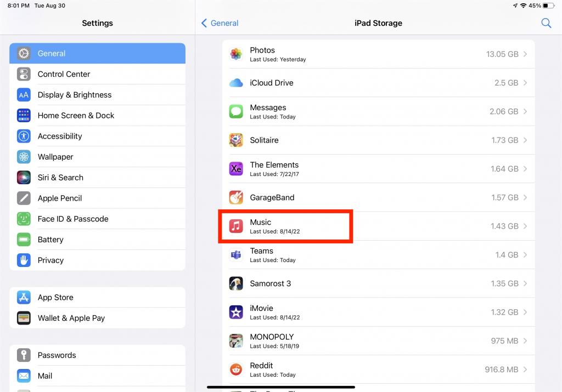Tap the Display & Brightness AA icon
The image size is (562, 392).
click(24, 95)
